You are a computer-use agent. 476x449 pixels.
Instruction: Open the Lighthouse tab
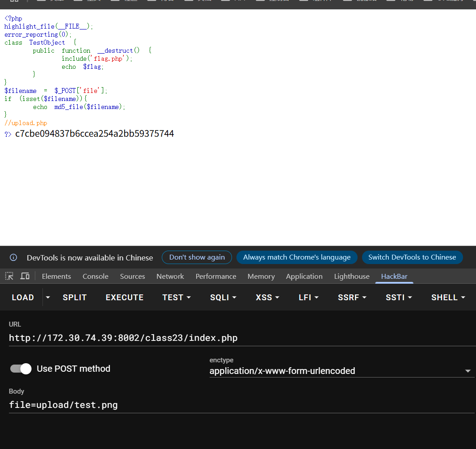pos(352,277)
